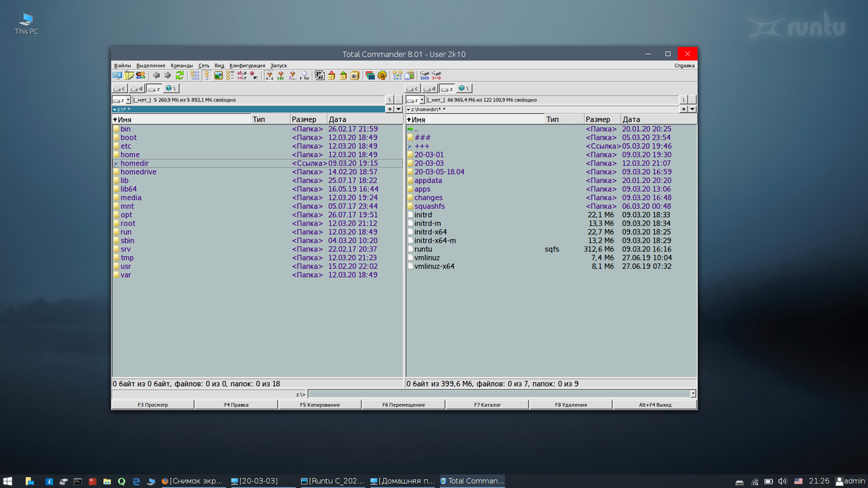The image size is (868, 488).
Task: Select vmlinuz-x64 file in right panel
Action: pos(551,266)
